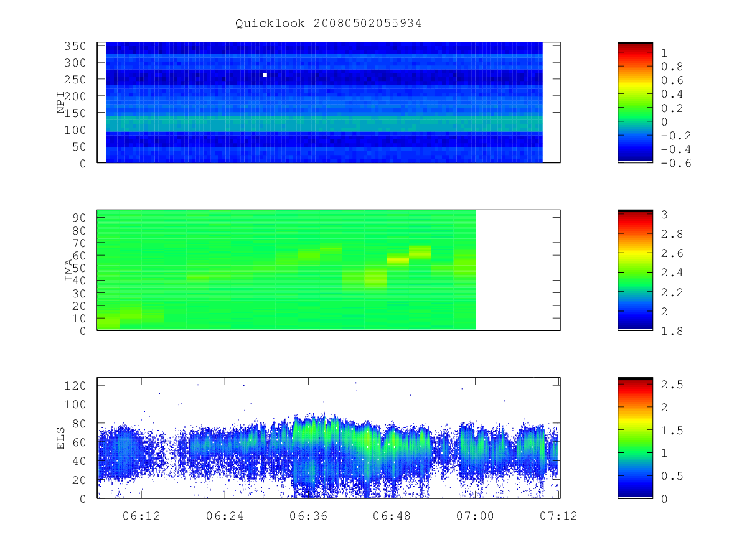
Task: Select the ELS axis label
Action: [x=61, y=438]
